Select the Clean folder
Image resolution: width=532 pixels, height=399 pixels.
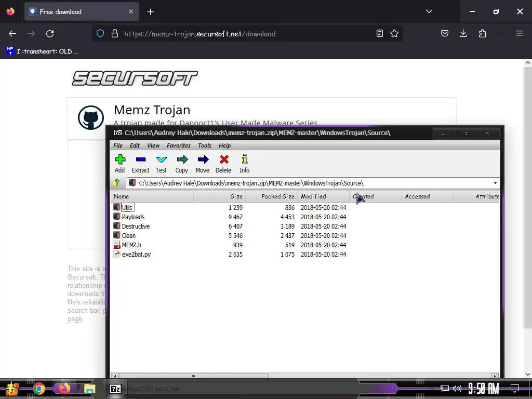(x=129, y=236)
